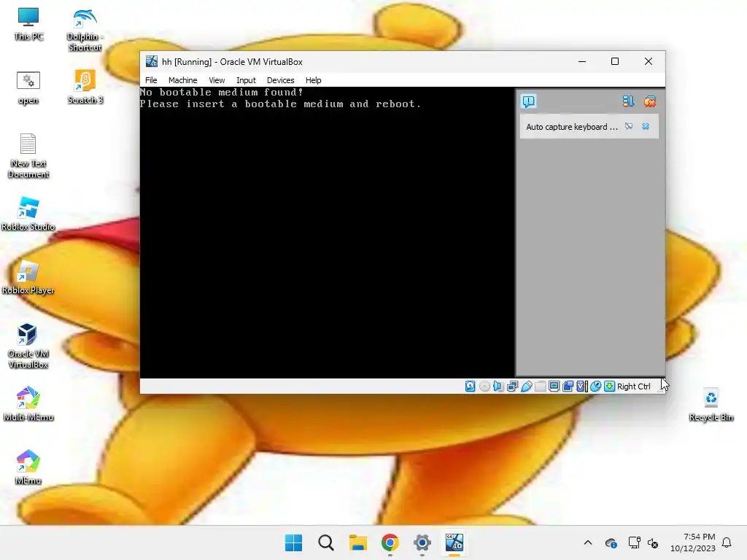
Task: Open the Input menu
Action: coord(246,80)
